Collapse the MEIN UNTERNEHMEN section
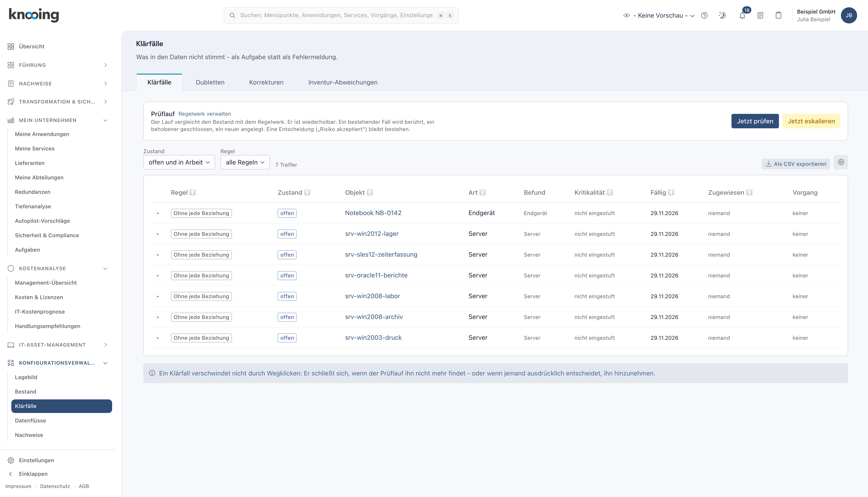 tap(57, 120)
